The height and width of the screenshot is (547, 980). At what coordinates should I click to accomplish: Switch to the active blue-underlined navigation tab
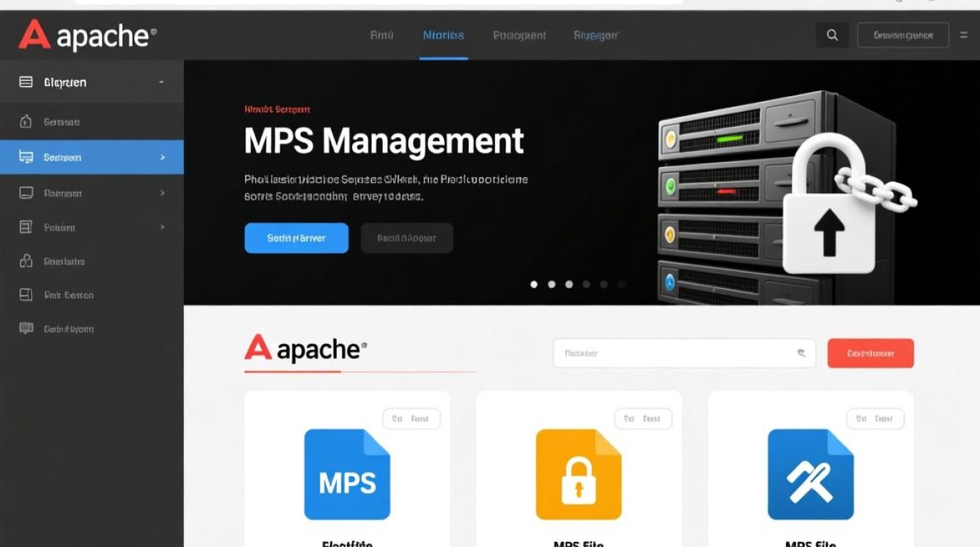443,34
